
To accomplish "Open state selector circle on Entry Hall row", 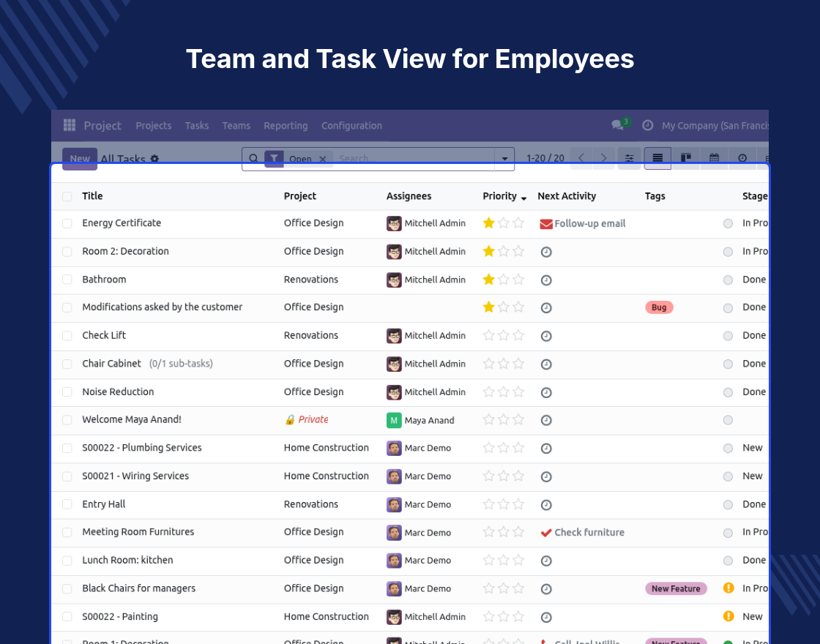I will click(728, 505).
